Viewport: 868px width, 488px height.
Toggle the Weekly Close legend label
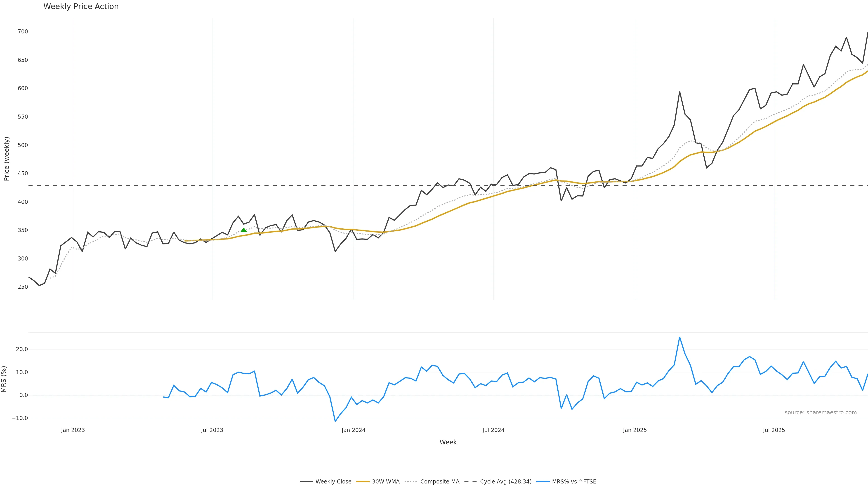(333, 482)
